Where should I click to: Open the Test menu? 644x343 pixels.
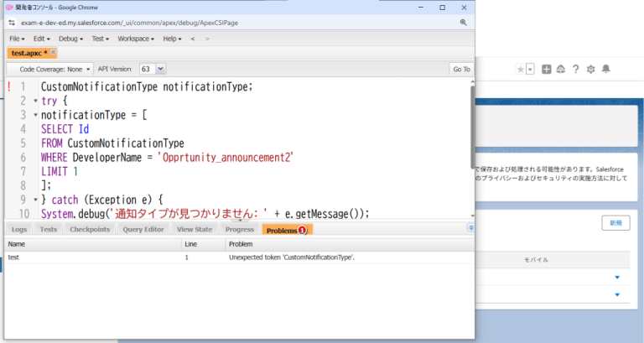101,39
